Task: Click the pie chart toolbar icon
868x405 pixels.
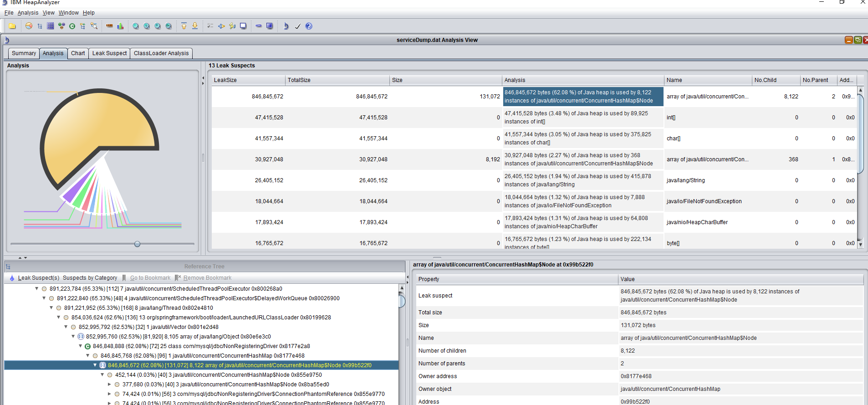Action: tap(29, 26)
